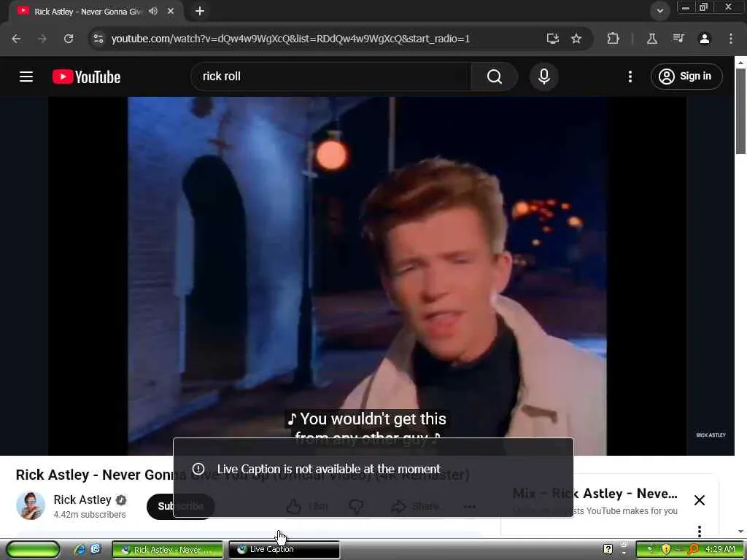
Task: Mute the tab via speaker icon
Action: tap(153, 11)
